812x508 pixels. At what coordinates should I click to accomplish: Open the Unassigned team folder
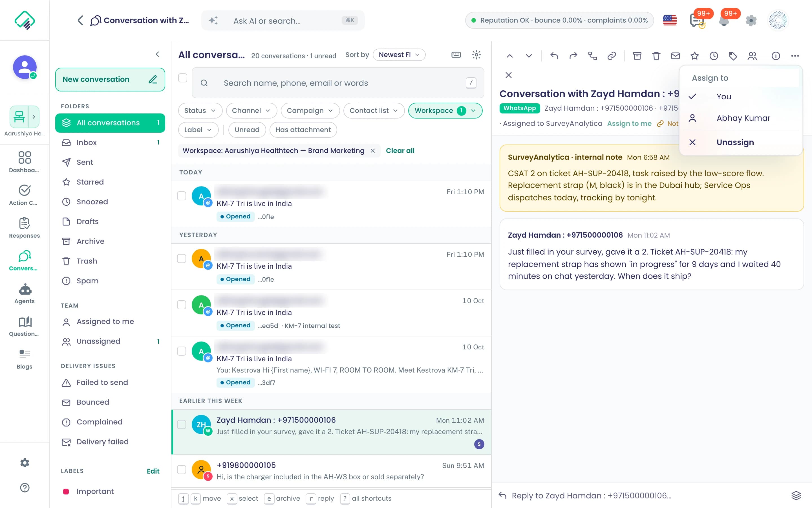[110, 341]
